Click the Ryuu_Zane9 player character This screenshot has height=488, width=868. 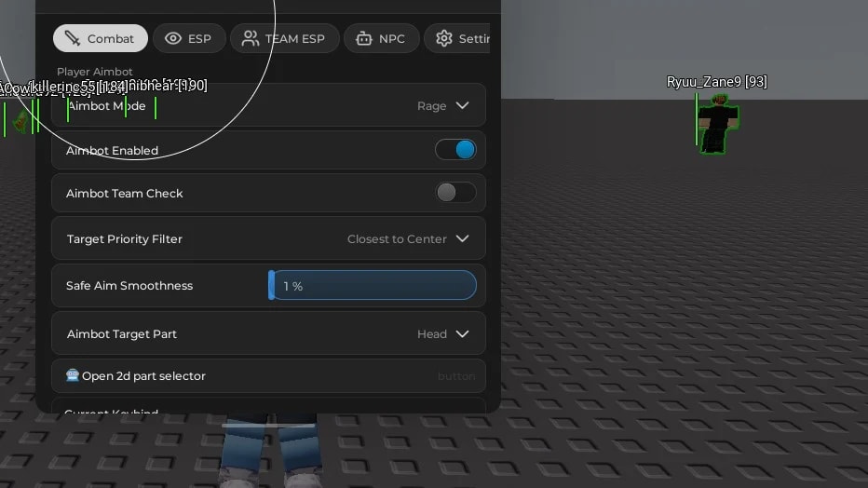coord(717,123)
